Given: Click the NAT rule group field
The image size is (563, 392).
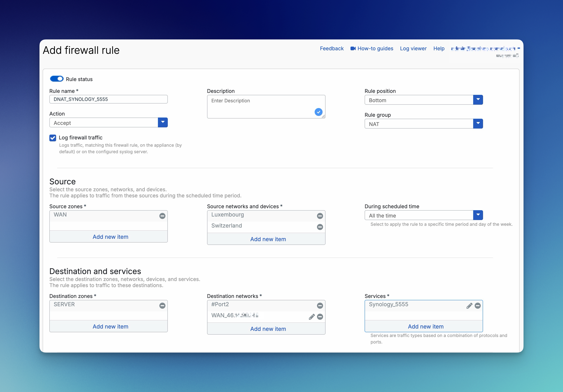Looking at the screenshot, I should click(419, 124).
